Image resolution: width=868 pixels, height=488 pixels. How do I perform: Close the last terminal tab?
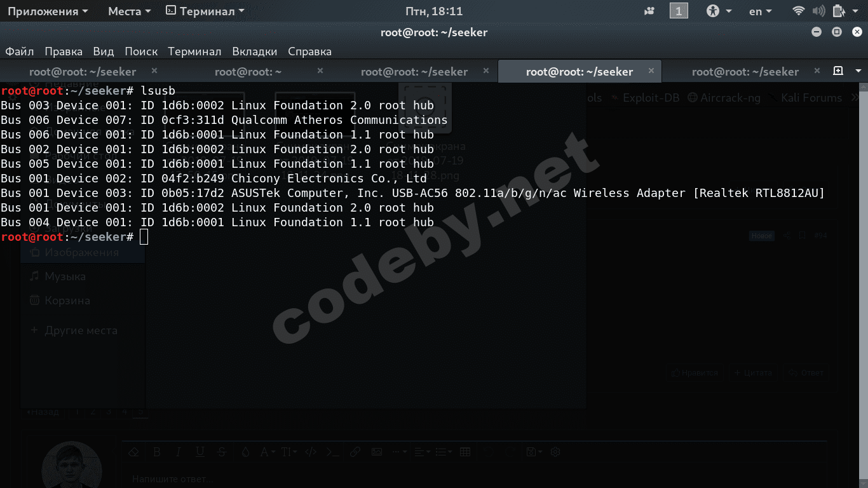point(818,71)
